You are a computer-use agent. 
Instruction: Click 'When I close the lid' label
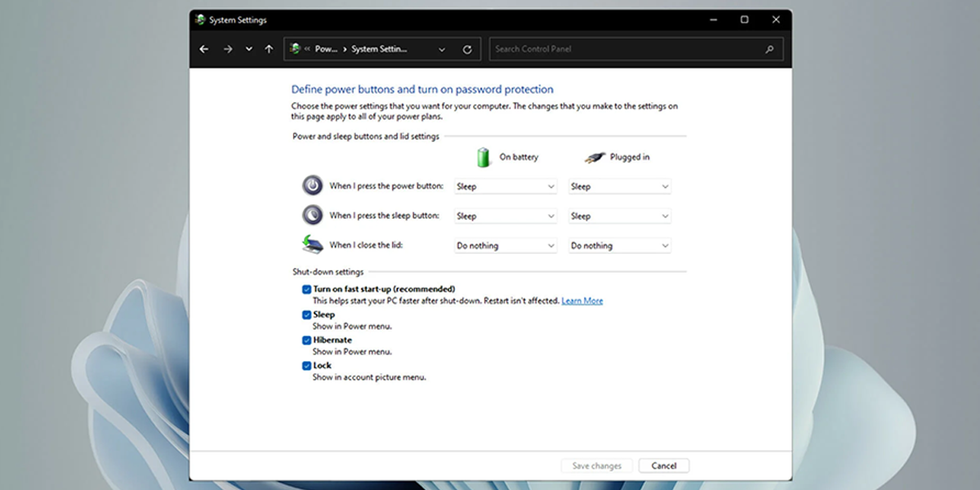[x=366, y=245]
